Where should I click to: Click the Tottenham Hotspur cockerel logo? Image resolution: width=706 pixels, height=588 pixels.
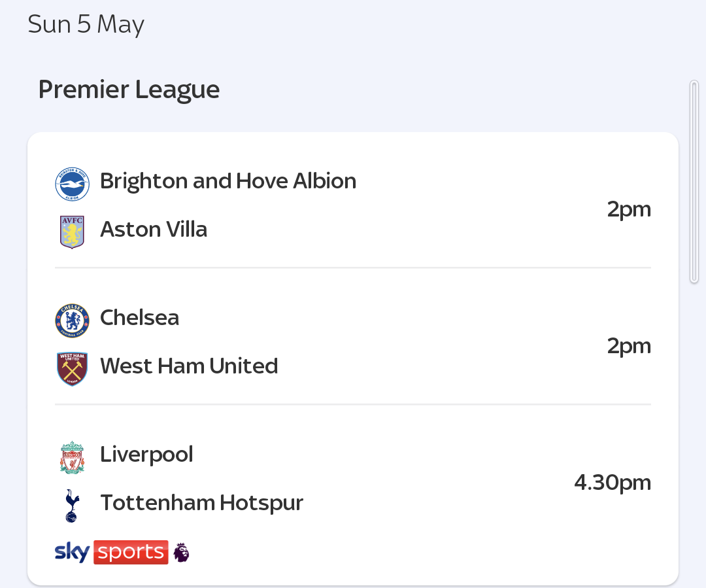point(72,506)
